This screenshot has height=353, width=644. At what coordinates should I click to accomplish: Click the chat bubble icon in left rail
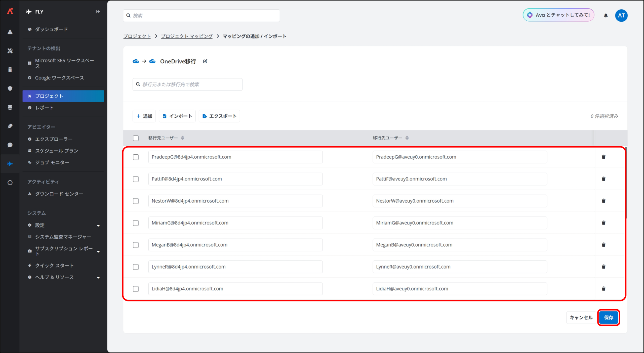click(10, 145)
